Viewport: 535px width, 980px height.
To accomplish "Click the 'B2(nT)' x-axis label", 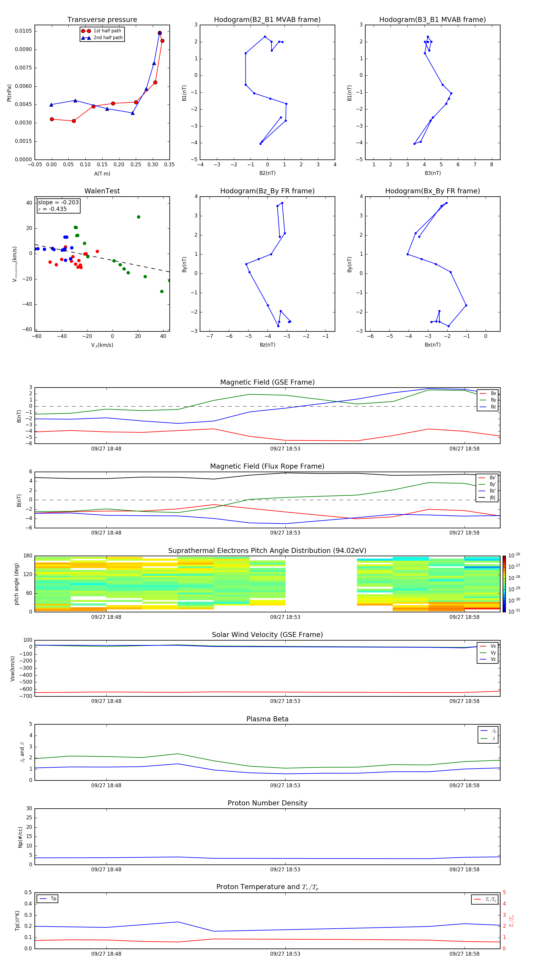I will pos(267,173).
